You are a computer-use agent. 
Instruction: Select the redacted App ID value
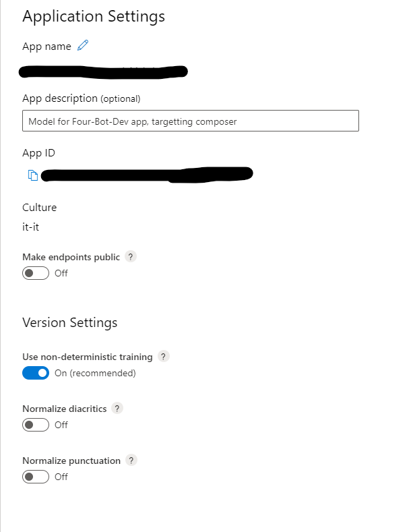[x=147, y=175]
